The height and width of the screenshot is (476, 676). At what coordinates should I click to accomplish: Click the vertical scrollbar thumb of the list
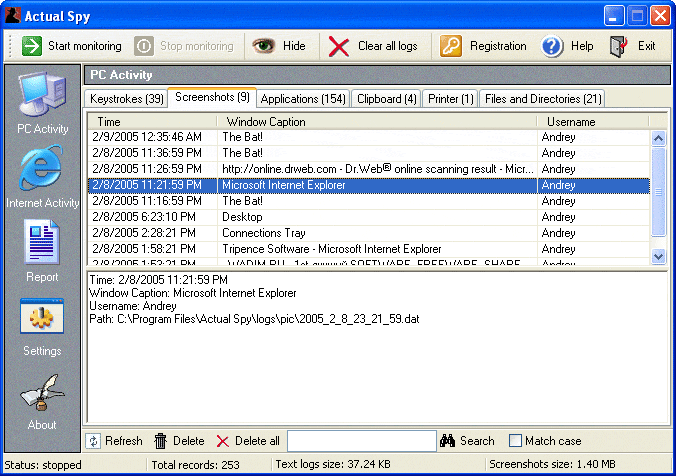(658, 192)
